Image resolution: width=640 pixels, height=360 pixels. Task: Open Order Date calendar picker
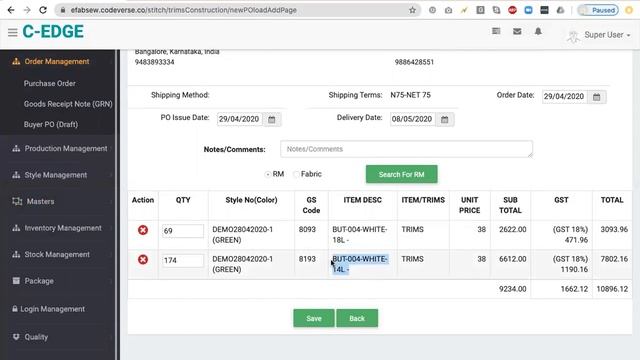597,97
